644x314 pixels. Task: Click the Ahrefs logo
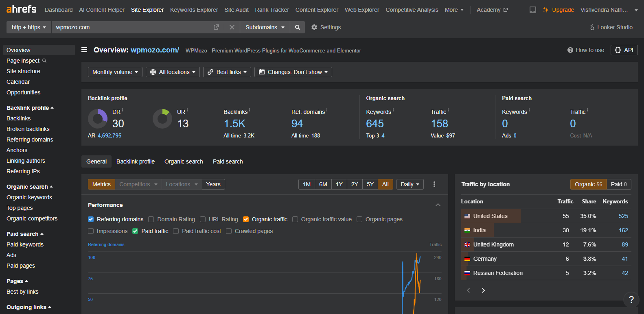(22, 9)
